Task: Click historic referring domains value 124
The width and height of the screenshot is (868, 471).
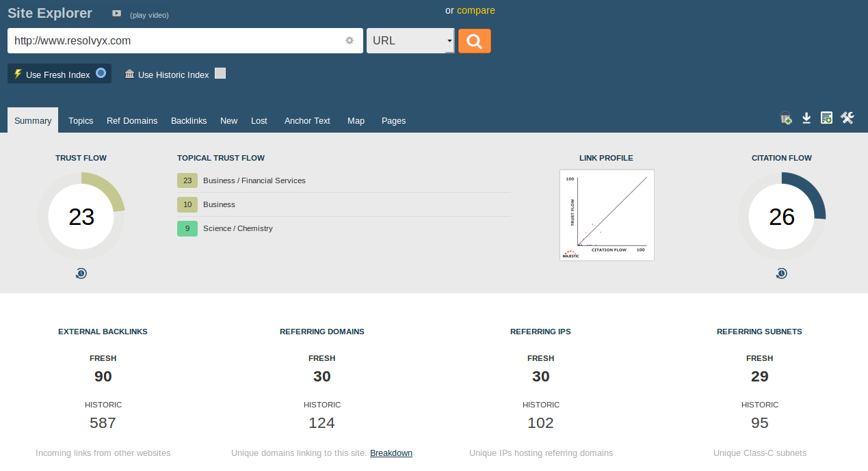Action: [322, 422]
